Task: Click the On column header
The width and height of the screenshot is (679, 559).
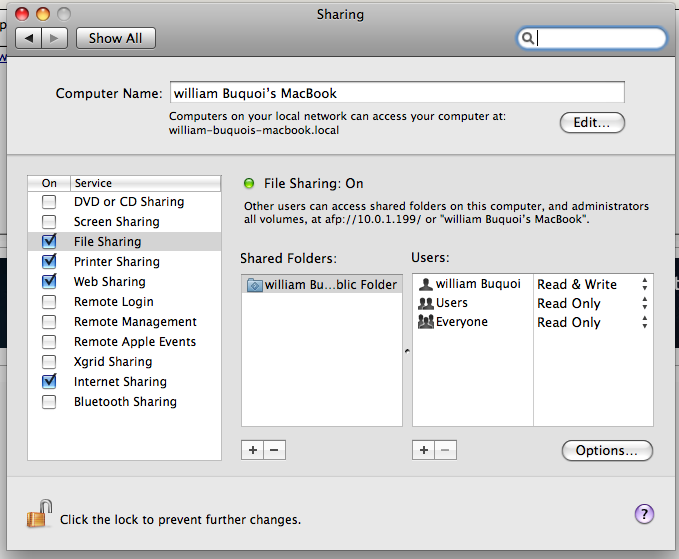Action: point(49,183)
